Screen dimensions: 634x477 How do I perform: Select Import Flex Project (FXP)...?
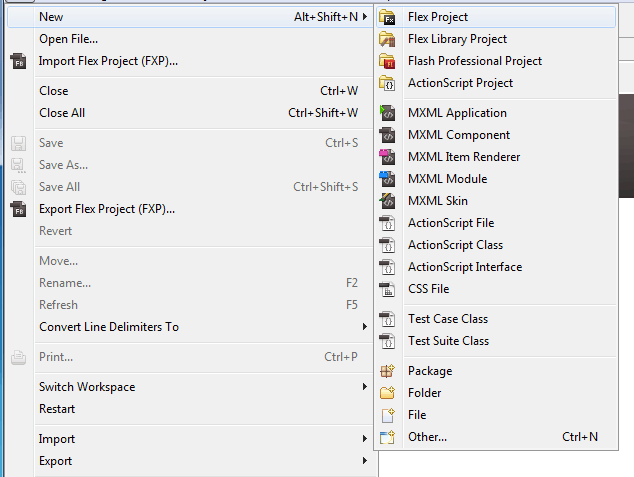coord(190,61)
